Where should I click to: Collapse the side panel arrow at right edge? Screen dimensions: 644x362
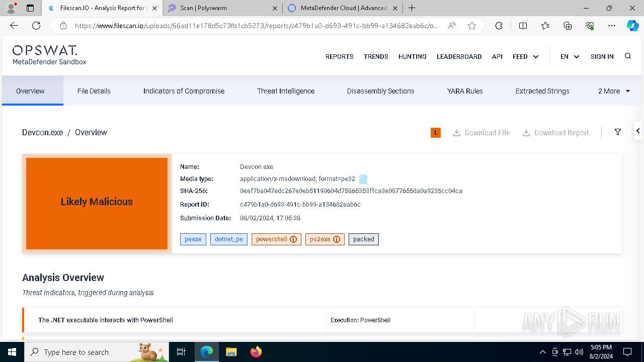pyautogui.click(x=638, y=131)
